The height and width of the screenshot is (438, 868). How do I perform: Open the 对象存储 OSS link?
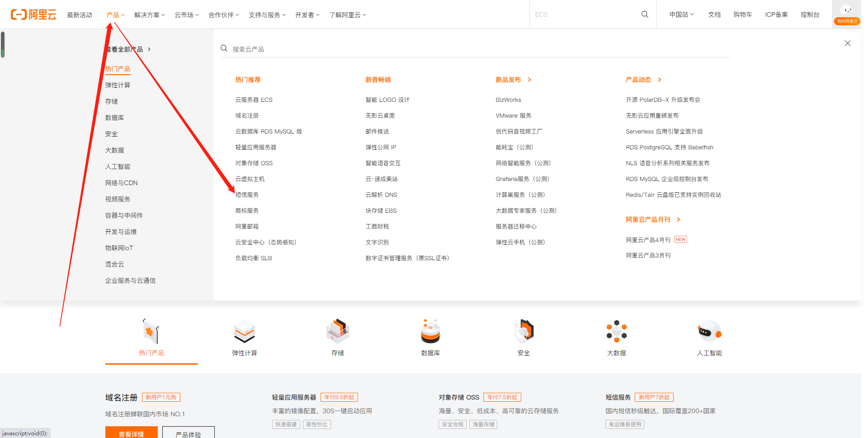click(x=254, y=163)
